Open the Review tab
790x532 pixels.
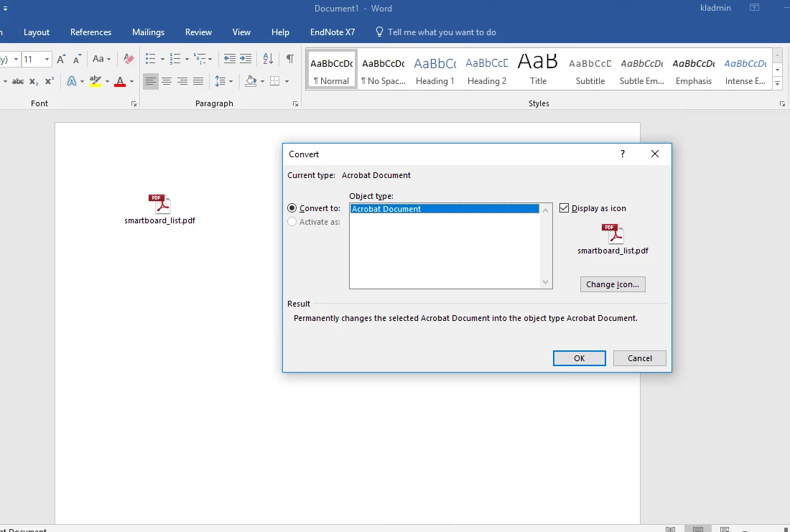coord(198,32)
